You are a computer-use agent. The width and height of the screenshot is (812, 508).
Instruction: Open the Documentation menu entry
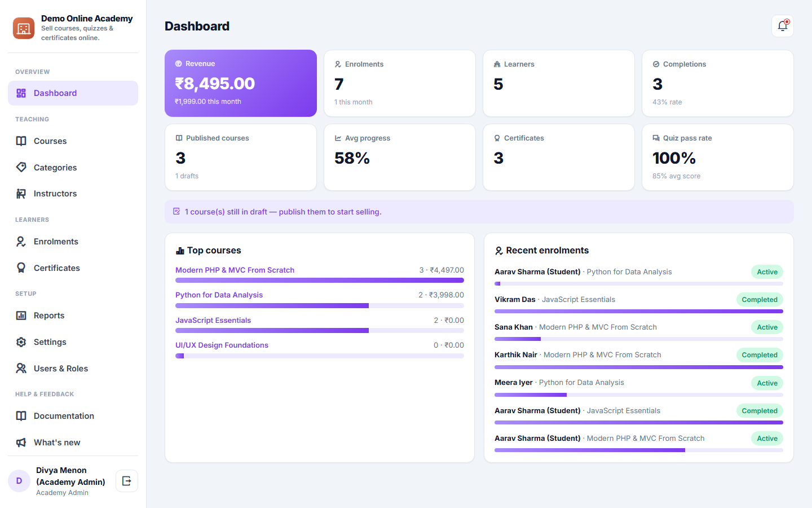coord(73,416)
